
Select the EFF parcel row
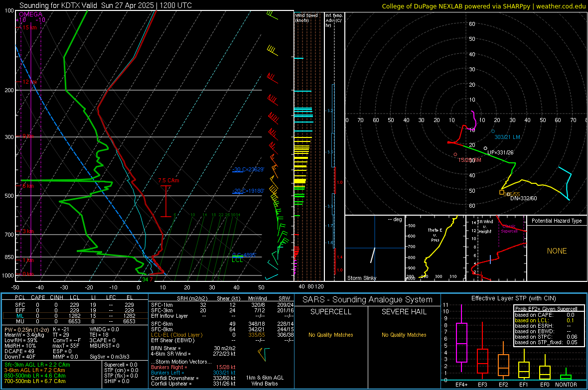tap(75, 310)
